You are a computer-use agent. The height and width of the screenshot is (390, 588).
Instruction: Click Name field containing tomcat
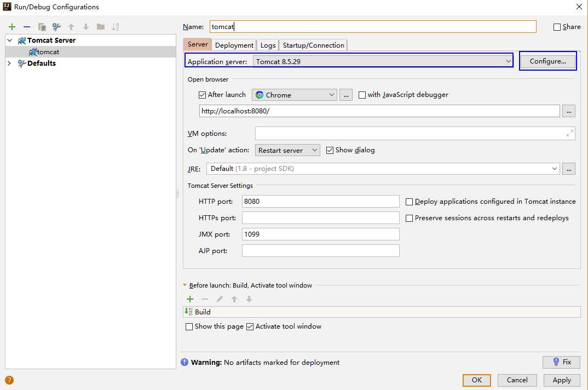click(x=373, y=27)
